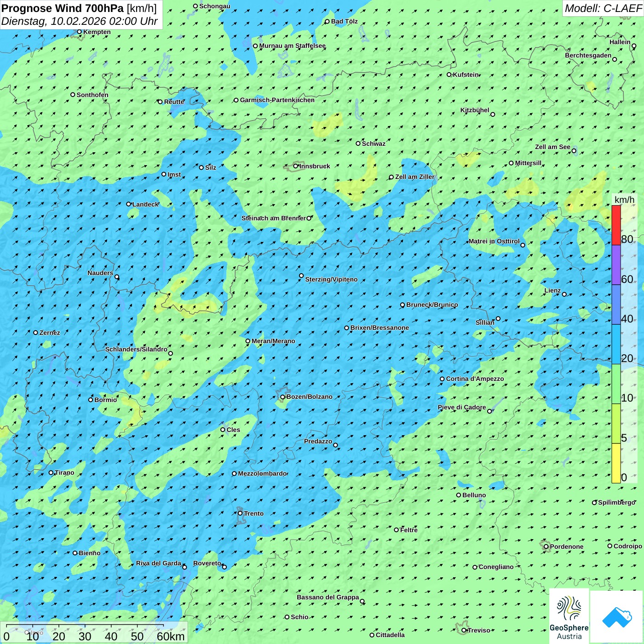Click the Schongau location dot

[x=195, y=6]
